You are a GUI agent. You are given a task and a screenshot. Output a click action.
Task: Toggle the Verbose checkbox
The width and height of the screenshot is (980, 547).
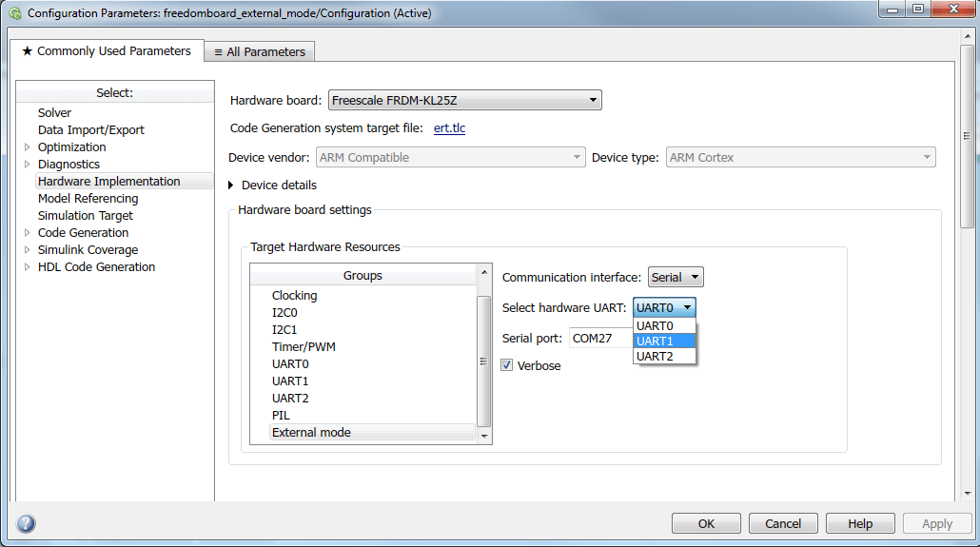pyautogui.click(x=507, y=365)
